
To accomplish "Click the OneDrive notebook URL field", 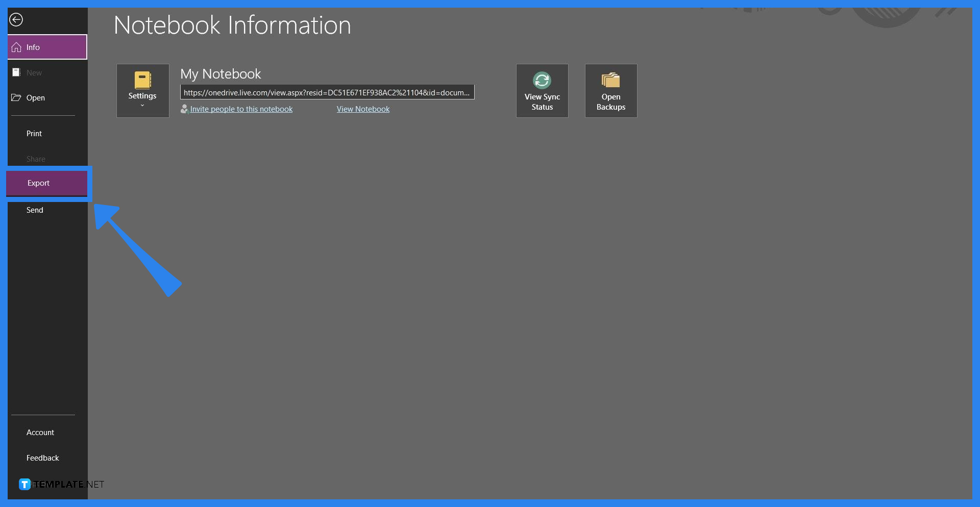I will (x=327, y=92).
